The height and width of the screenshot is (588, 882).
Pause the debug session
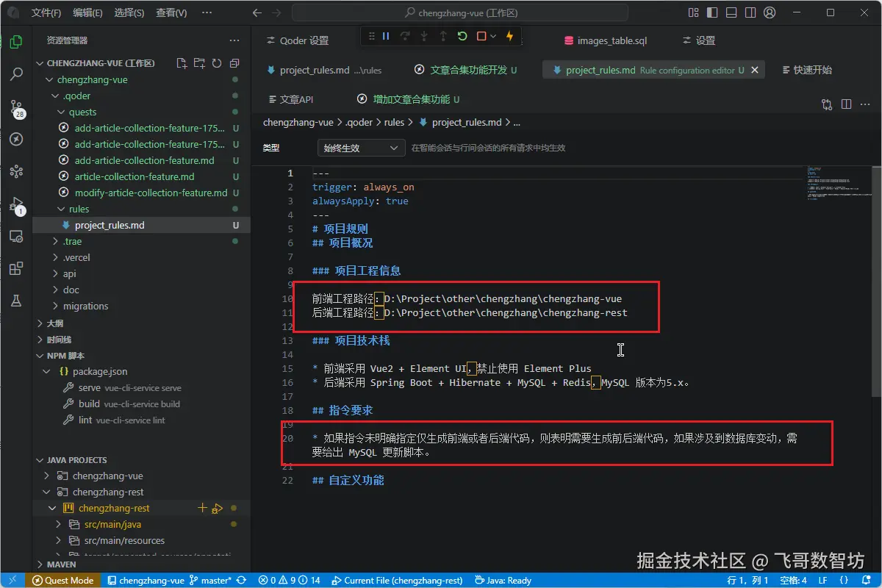tap(385, 36)
